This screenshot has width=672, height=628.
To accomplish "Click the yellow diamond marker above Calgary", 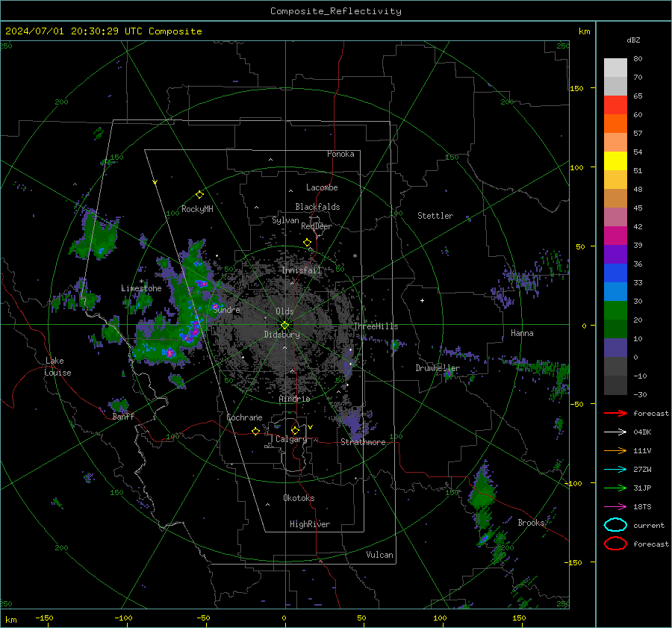I will 295,430.
